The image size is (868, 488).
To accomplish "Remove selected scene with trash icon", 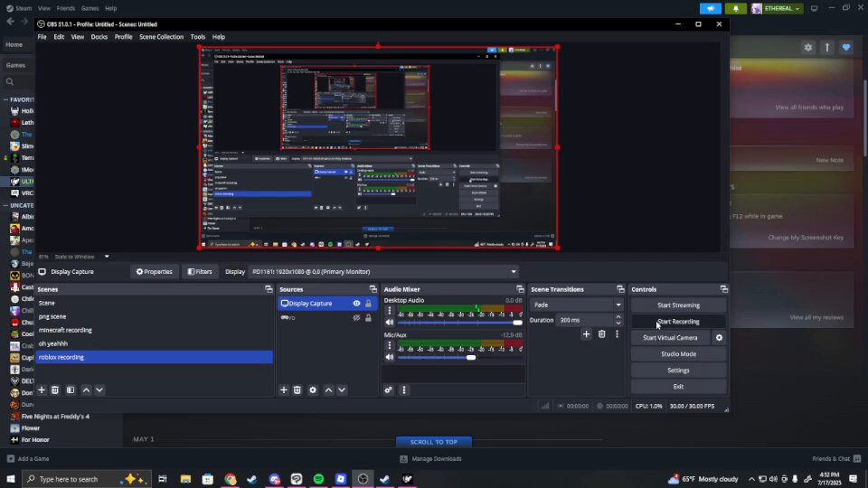I will (x=55, y=390).
